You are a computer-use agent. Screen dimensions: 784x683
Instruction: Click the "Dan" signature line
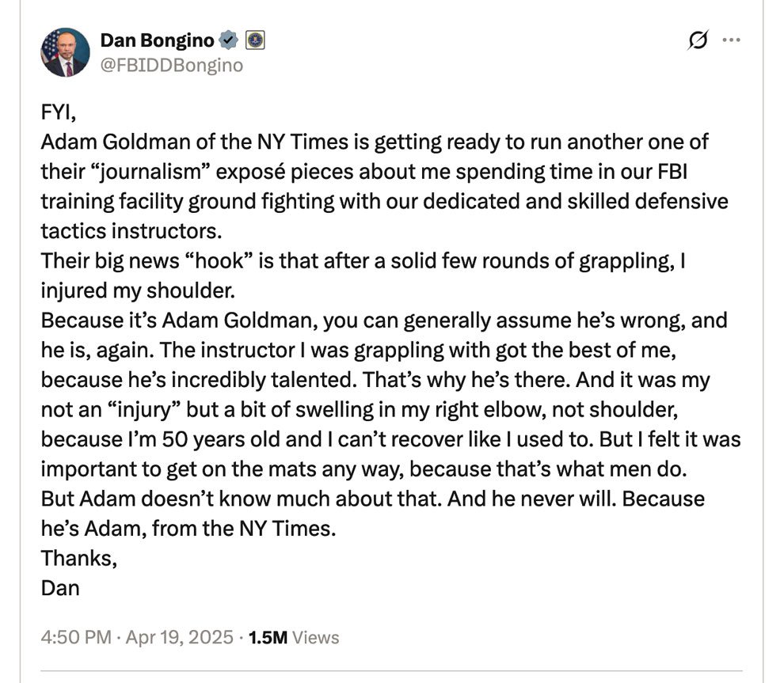point(60,588)
